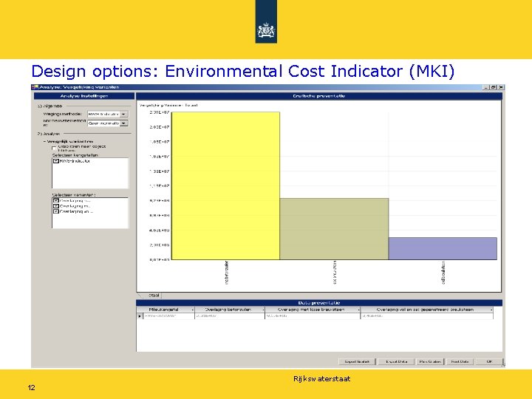Screen dimensions: 532x399
Task: Toggle the middle Overlaging variant checkbox
Action: coord(56,206)
